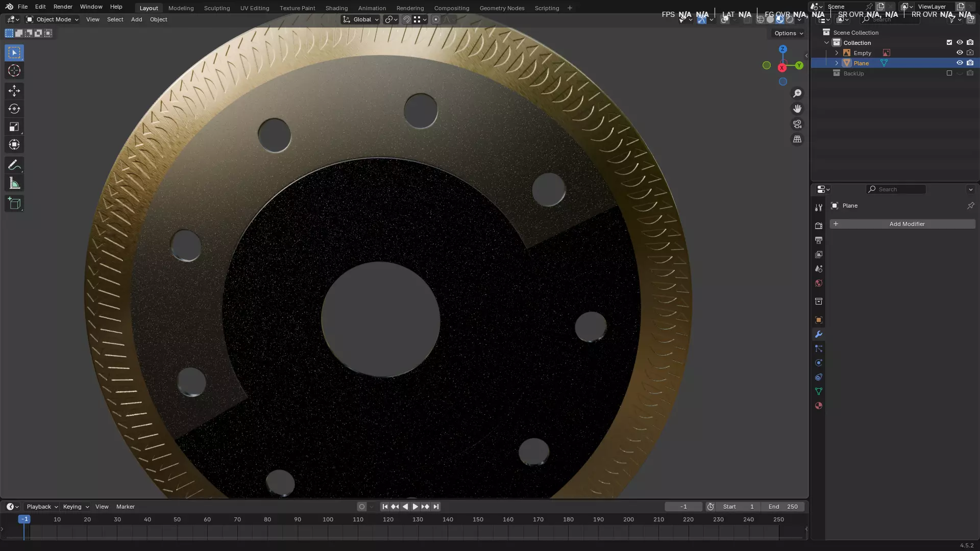
Task: Click the Zoom viewport magnifier icon
Action: (797, 93)
